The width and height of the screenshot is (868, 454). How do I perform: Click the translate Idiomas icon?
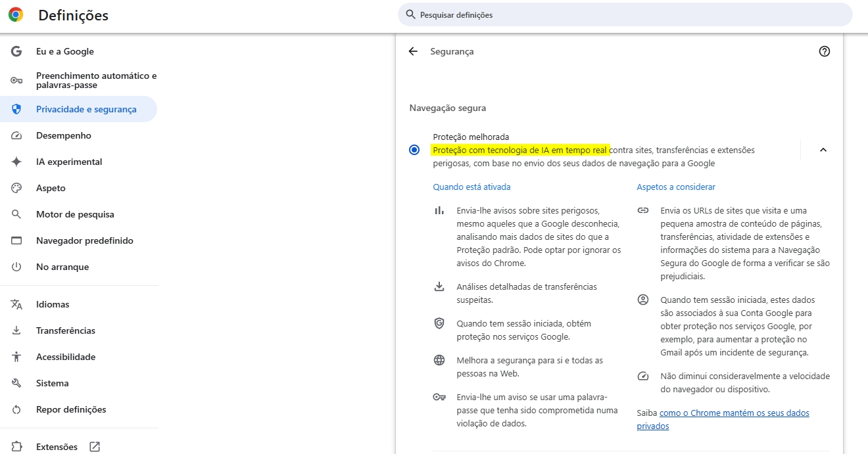[16, 304]
